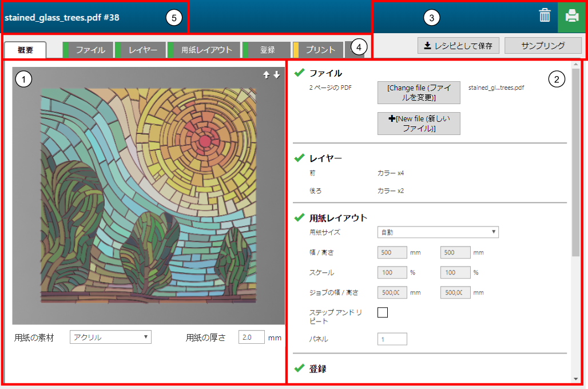Screen dimensions: 588x389
Task: Click the 用紙の厚さ input field
Action: (251, 337)
